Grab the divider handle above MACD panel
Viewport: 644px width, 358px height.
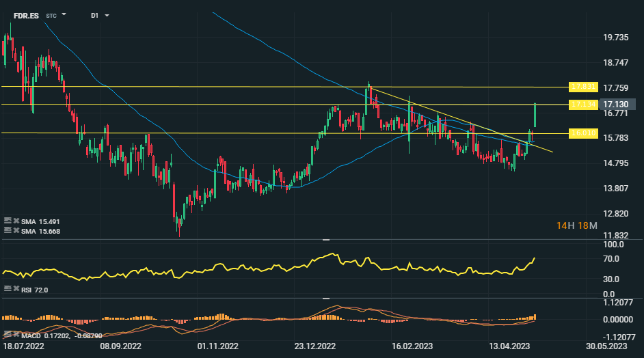[325, 299]
